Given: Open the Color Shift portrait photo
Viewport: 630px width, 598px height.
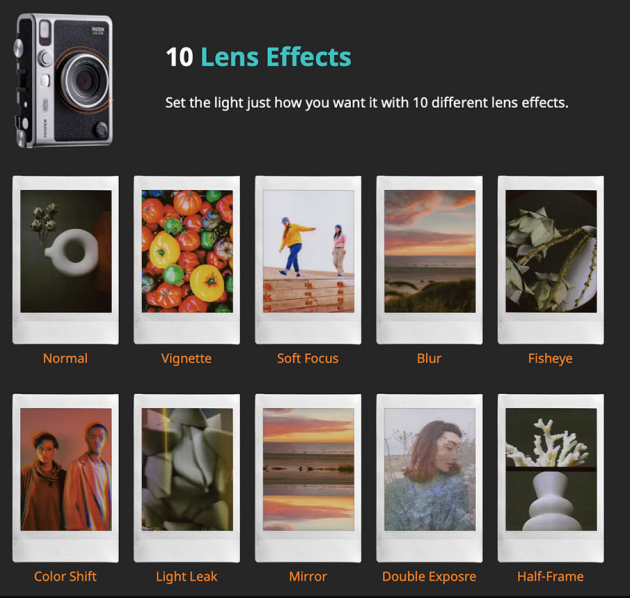Looking at the screenshot, I should [x=66, y=468].
